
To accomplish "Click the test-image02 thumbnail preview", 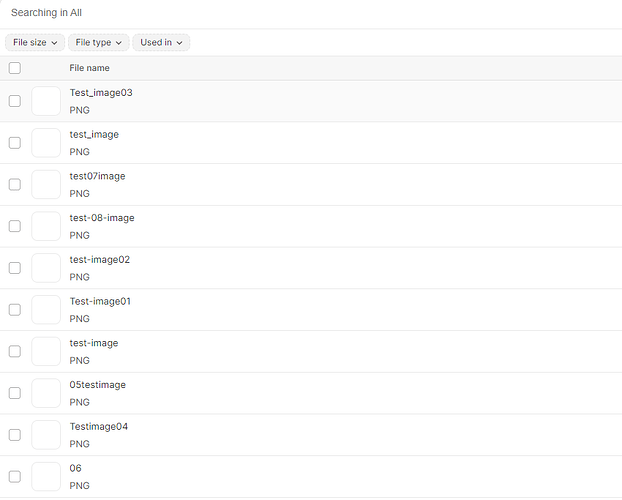I will click(46, 268).
